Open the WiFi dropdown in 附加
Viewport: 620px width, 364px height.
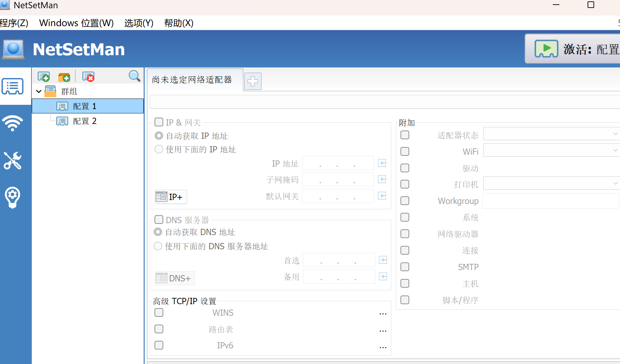pos(551,150)
